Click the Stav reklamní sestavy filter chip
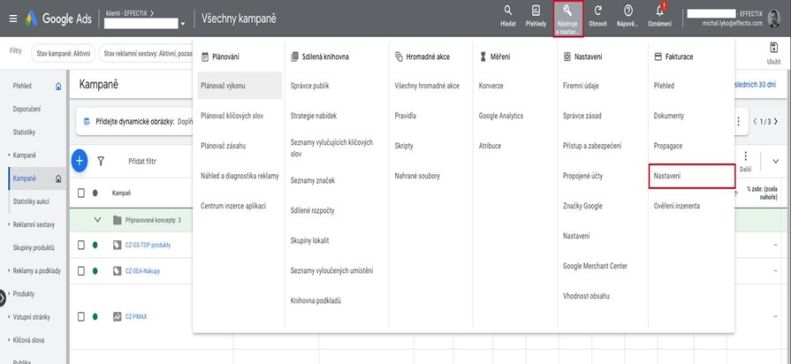This screenshot has width=791, height=364. pyautogui.click(x=146, y=52)
